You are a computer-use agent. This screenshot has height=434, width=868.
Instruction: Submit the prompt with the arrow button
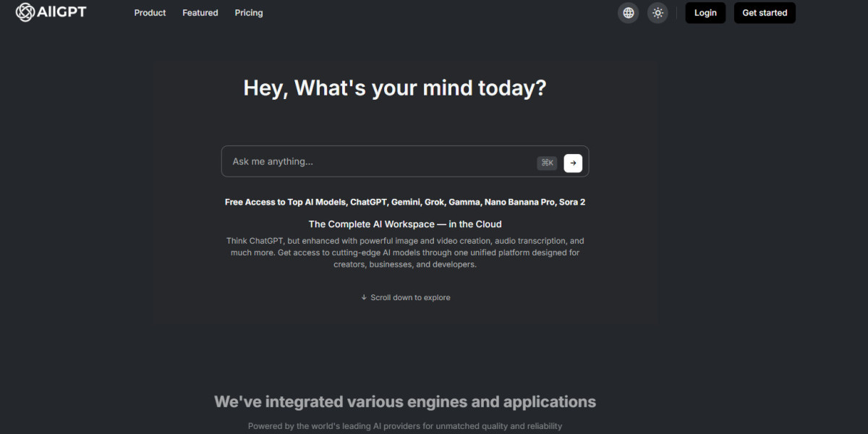[572, 163]
